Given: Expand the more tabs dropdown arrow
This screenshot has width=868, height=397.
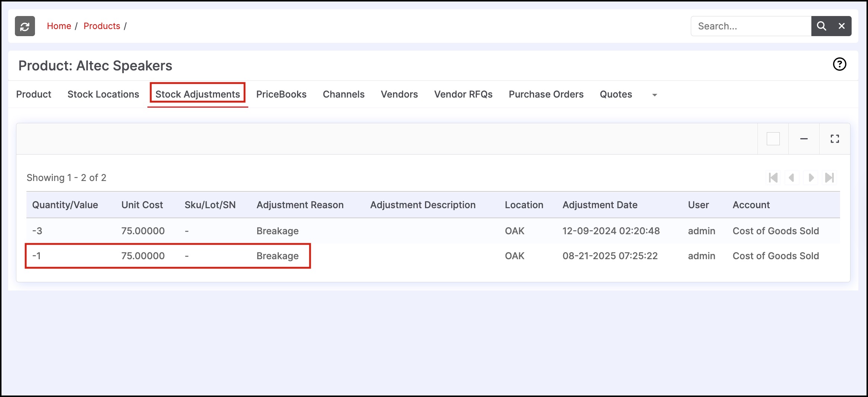Looking at the screenshot, I should [x=655, y=95].
